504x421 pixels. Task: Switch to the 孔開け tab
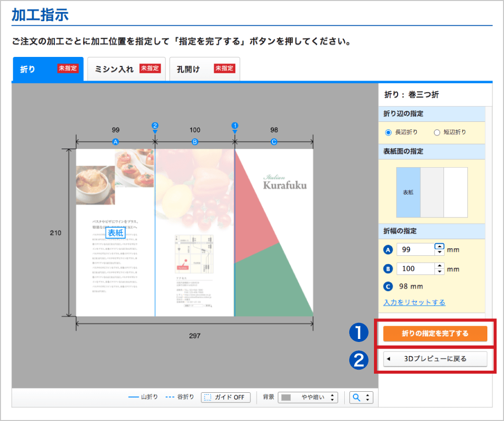204,69
